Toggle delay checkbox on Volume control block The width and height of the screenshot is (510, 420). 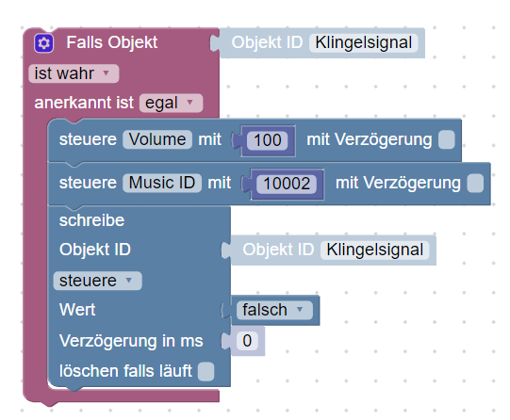pyautogui.click(x=446, y=139)
